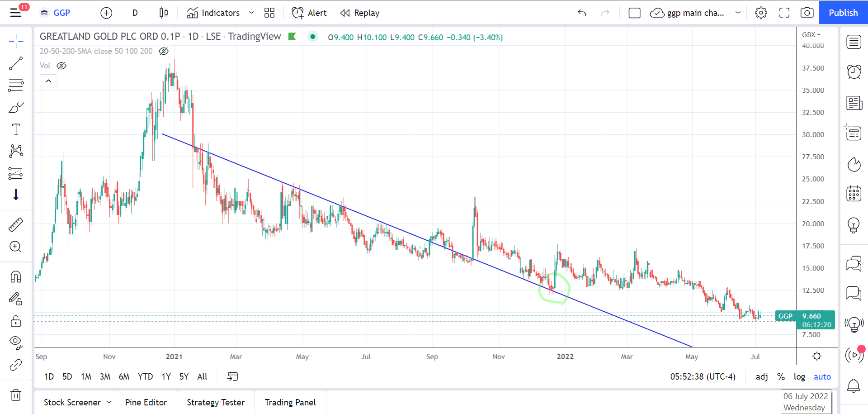Image resolution: width=868 pixels, height=414 pixels.
Task: Set date range to YTD
Action: [x=145, y=376]
